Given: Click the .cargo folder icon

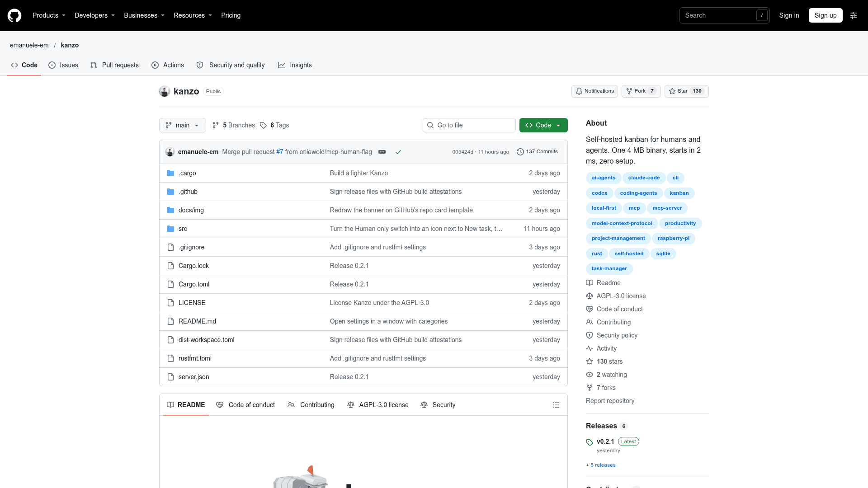Looking at the screenshot, I should 170,173.
